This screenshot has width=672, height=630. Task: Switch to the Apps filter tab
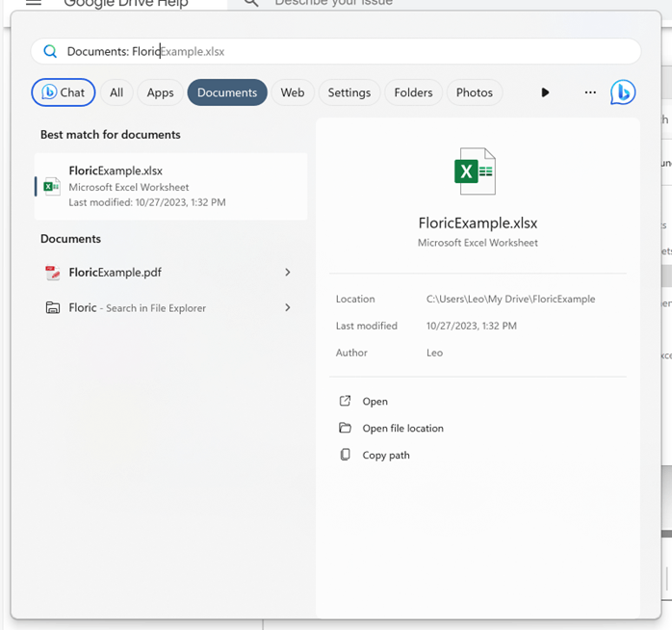(x=160, y=92)
